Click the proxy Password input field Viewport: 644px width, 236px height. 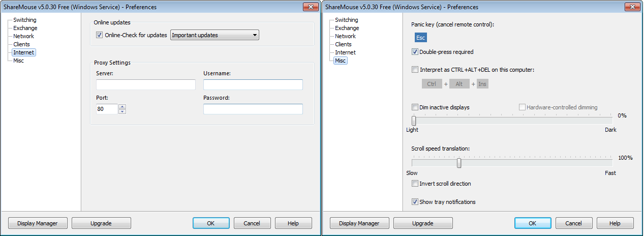(253, 109)
